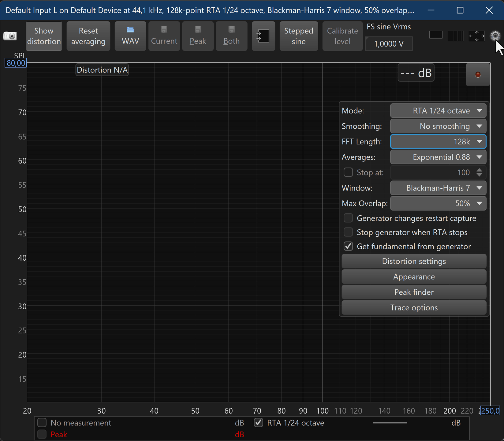
Task: Click the fit-to-data four-arrows icon
Action: tap(477, 36)
